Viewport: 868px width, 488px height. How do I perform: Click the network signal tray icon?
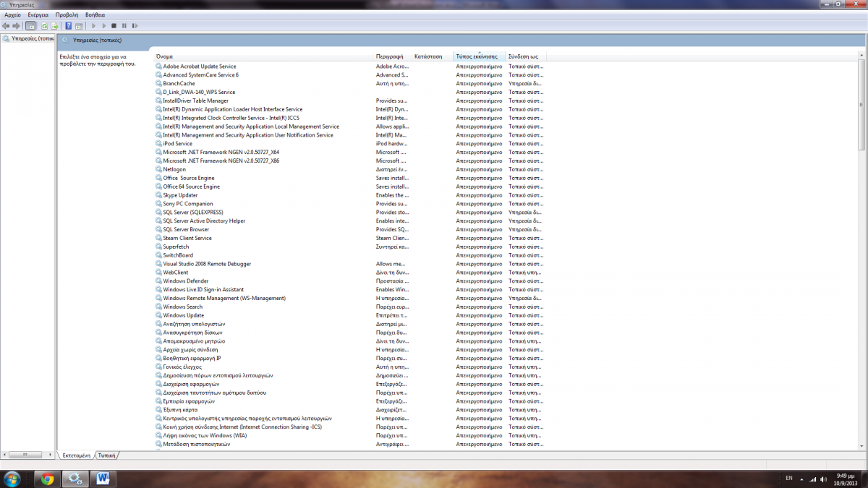(x=812, y=479)
